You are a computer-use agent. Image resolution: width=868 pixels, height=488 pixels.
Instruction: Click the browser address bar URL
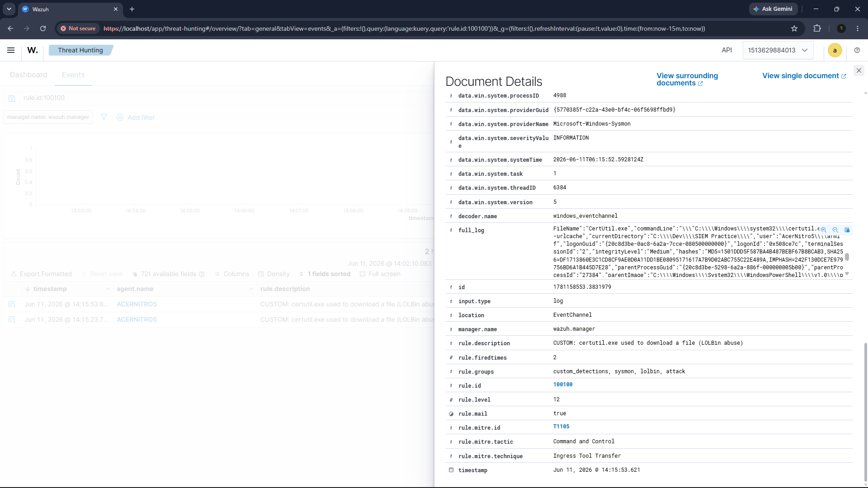click(404, 28)
